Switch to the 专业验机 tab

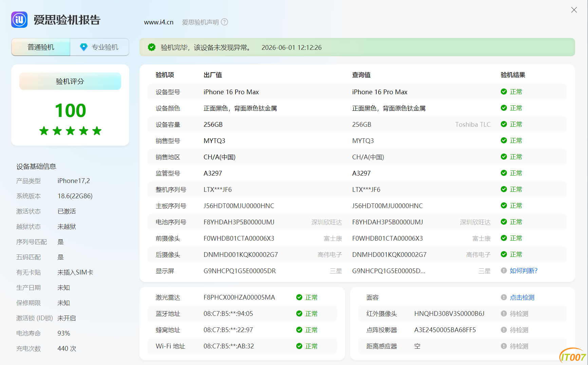click(x=99, y=47)
